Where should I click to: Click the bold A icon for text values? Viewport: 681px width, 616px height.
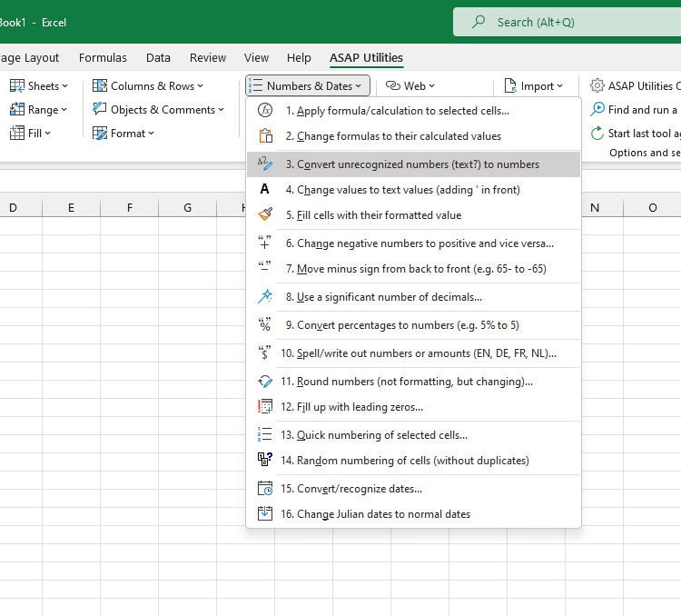pyautogui.click(x=264, y=189)
